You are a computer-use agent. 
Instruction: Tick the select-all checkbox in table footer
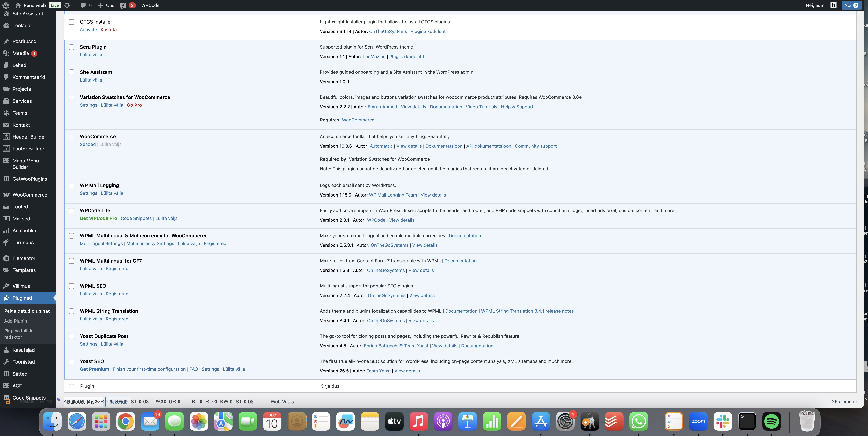click(x=71, y=386)
